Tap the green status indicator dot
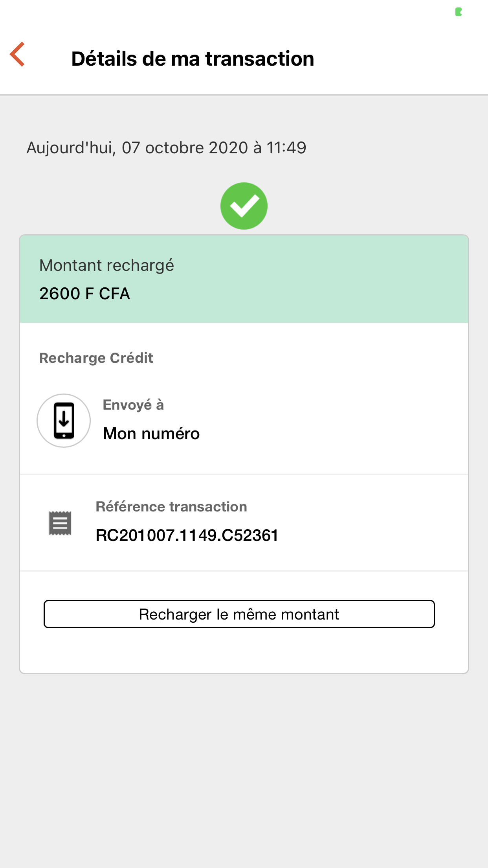This screenshot has width=488, height=868. tap(458, 12)
